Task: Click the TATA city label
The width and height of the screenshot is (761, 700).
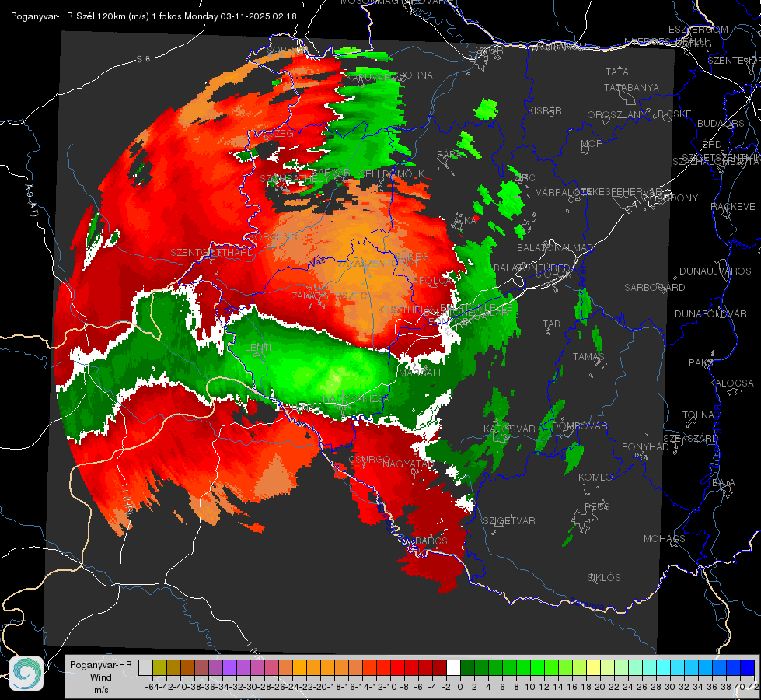Action: (x=617, y=72)
